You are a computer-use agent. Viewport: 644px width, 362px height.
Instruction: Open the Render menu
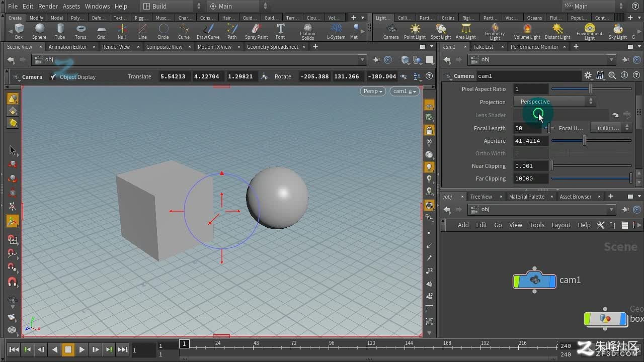[x=48, y=6]
